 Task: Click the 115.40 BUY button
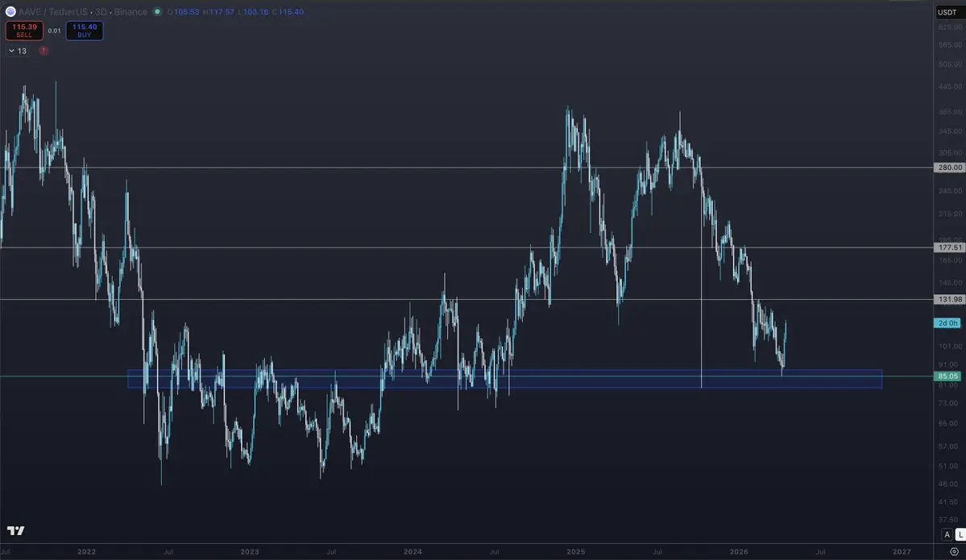click(85, 30)
